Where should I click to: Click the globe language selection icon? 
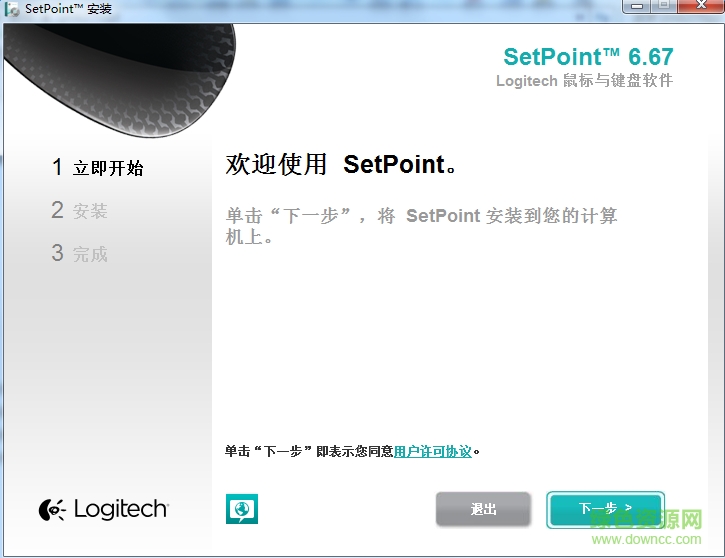(x=241, y=509)
